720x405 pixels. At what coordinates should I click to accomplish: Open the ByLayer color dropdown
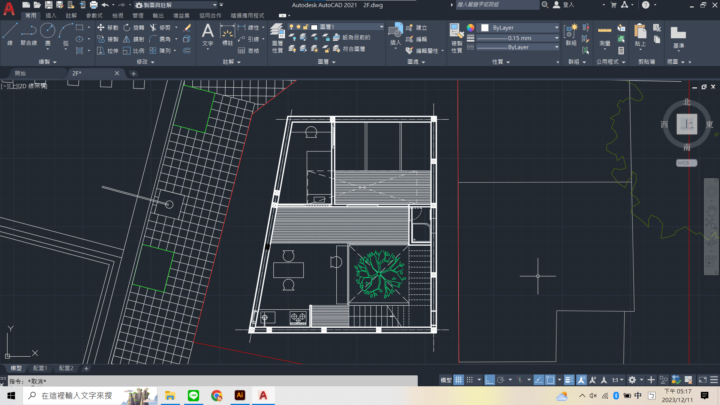520,27
